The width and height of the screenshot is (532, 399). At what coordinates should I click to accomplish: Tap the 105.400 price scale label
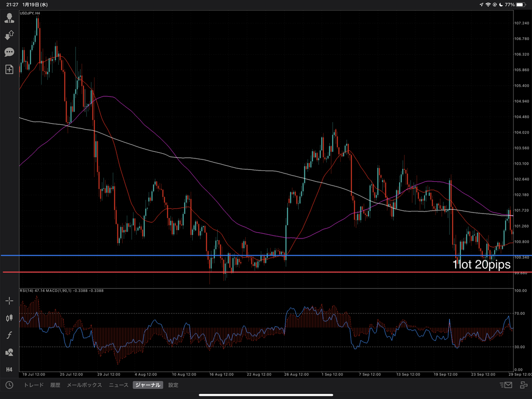tap(522, 86)
